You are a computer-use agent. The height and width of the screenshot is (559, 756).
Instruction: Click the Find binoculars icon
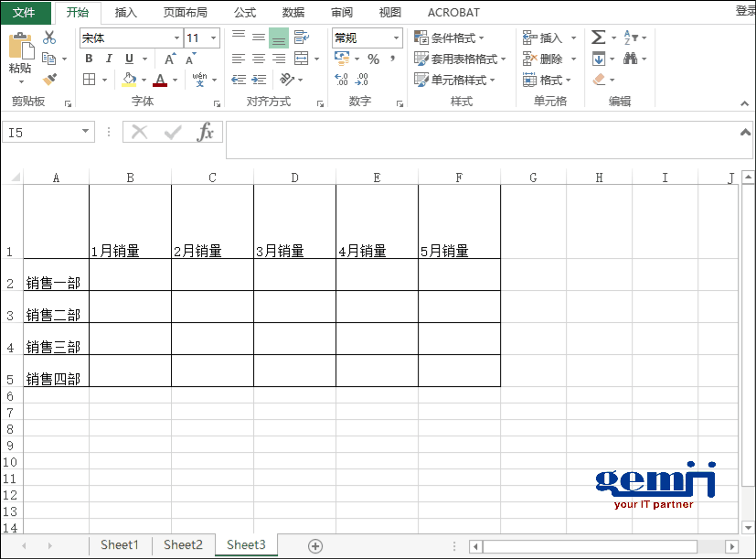tap(631, 59)
